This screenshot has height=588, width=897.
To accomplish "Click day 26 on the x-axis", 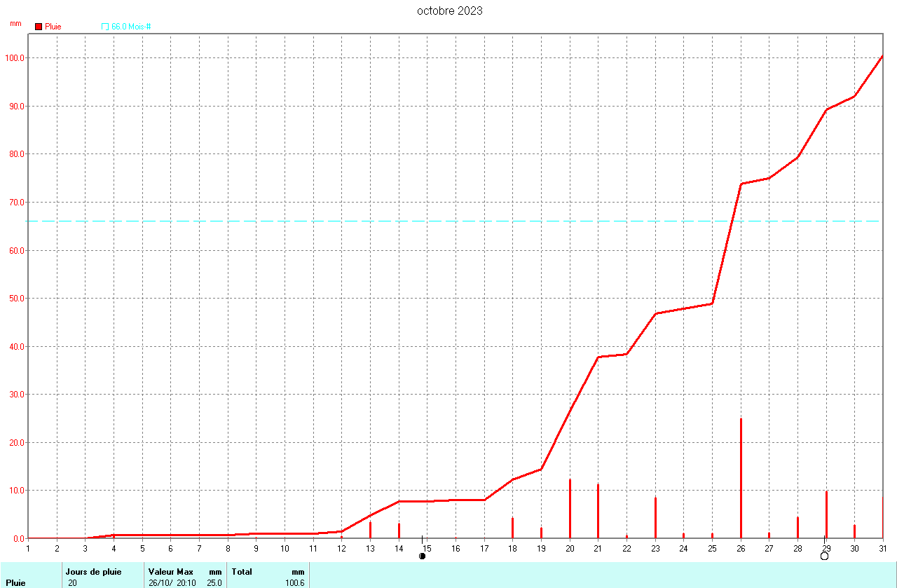I will coord(741,548).
